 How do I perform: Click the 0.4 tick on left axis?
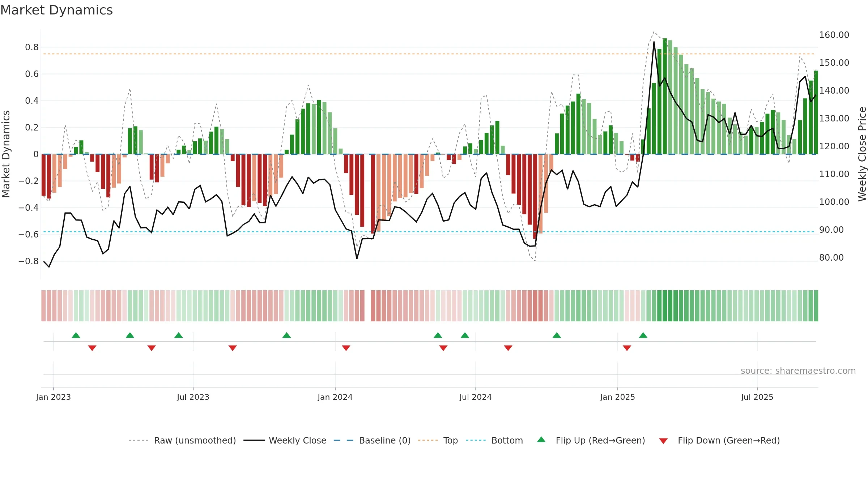tap(32, 101)
